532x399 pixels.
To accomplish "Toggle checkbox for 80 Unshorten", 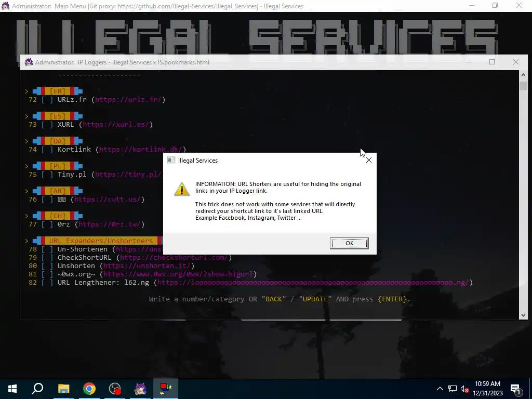I will click(47, 265).
